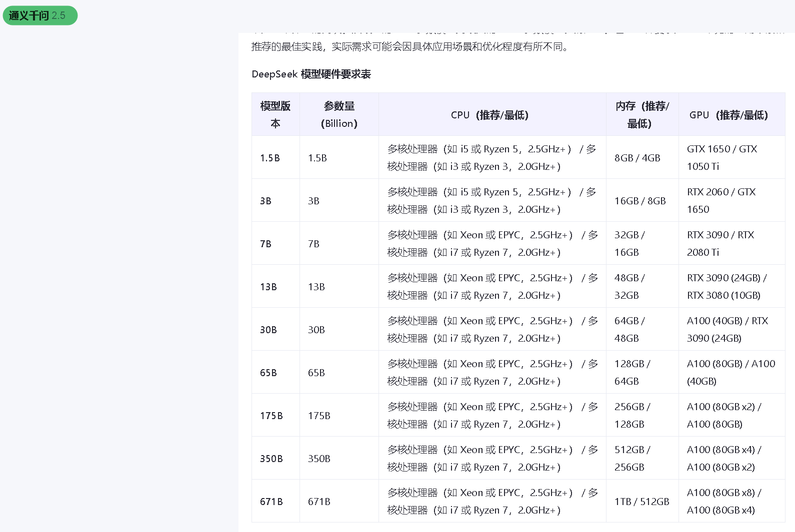Select the memory value '48GB / 32GB'
The width and height of the screenshot is (795, 532).
coord(630,287)
